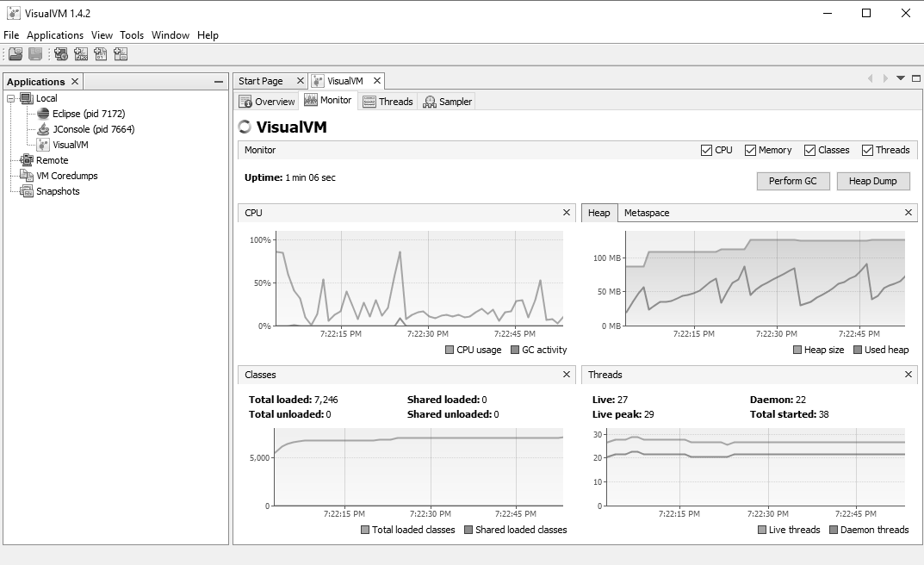Click the Used heap legend color swatch
This screenshot has height=565, width=924.
(858, 350)
